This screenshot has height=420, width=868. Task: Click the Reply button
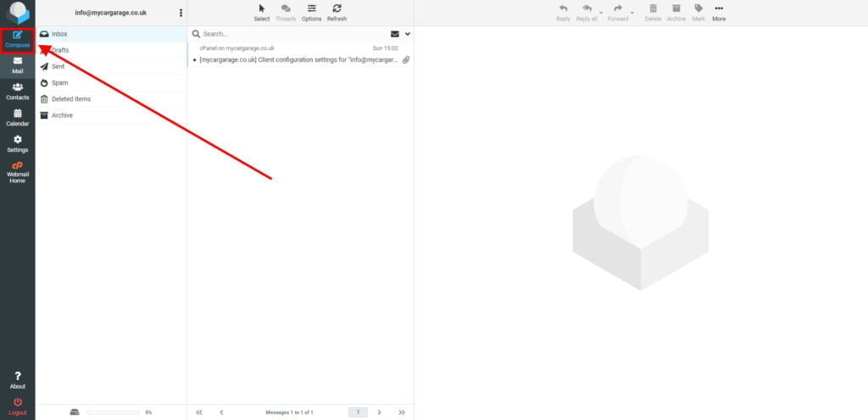(563, 12)
